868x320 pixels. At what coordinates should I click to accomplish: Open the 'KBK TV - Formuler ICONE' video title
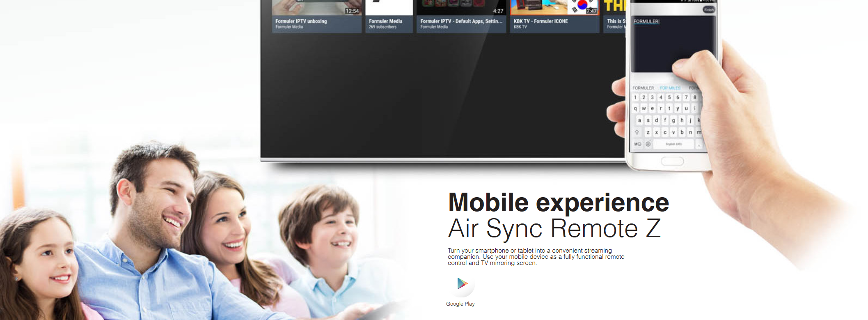[541, 21]
